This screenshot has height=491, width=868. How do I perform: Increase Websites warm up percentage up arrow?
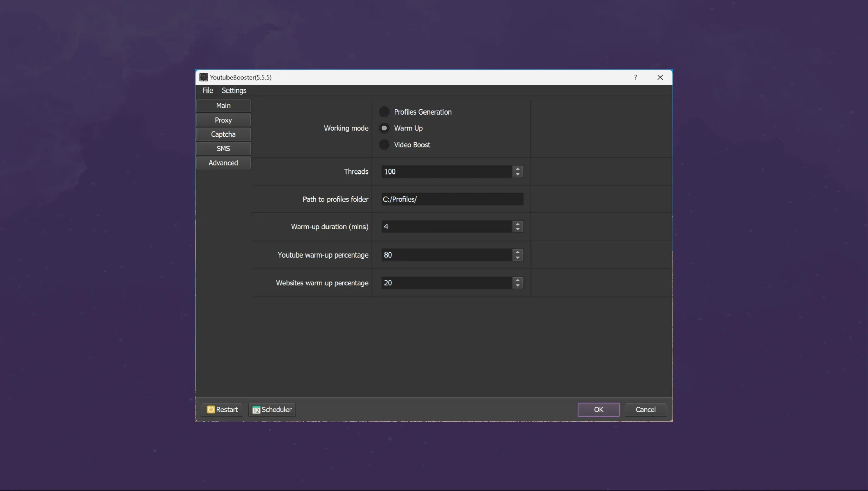tap(517, 280)
